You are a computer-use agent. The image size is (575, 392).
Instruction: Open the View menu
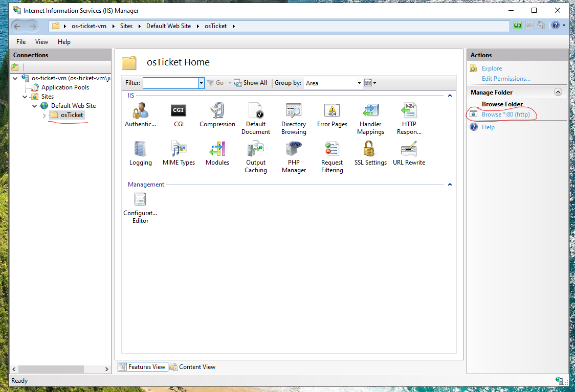click(41, 42)
